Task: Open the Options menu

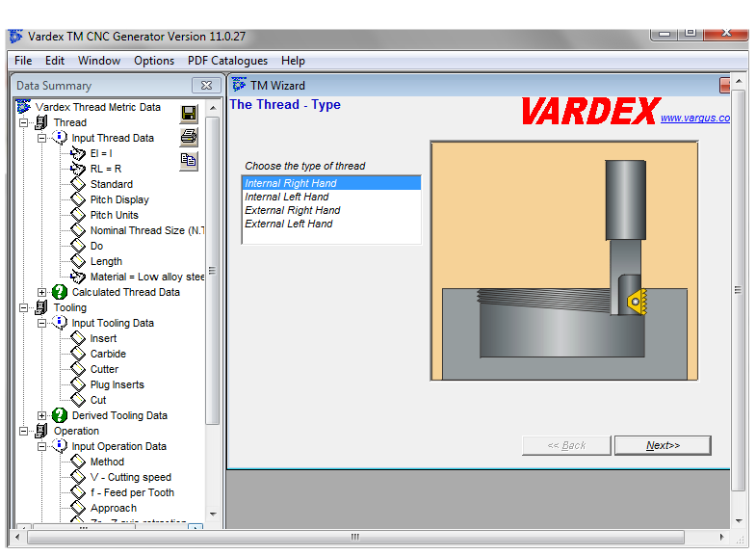Action: (x=154, y=61)
